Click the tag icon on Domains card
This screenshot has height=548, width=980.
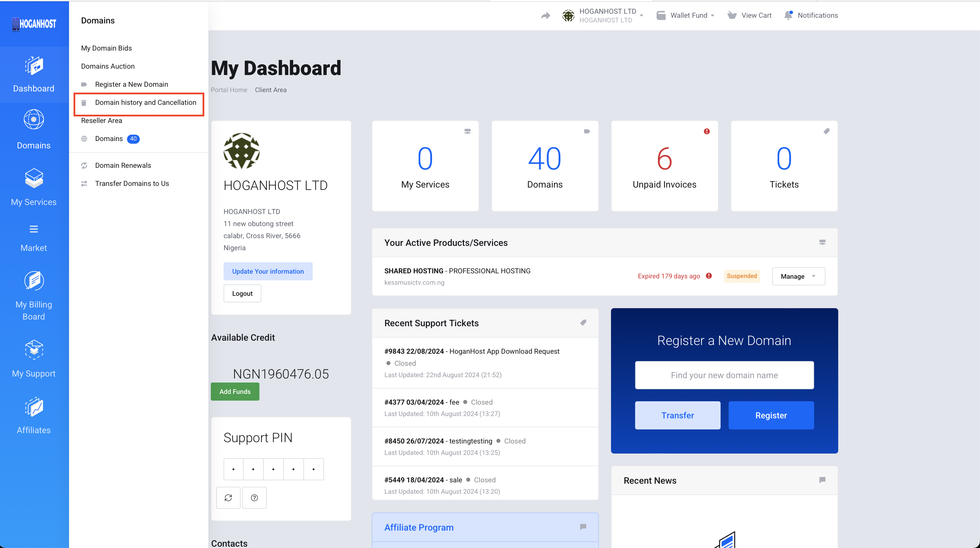(587, 131)
